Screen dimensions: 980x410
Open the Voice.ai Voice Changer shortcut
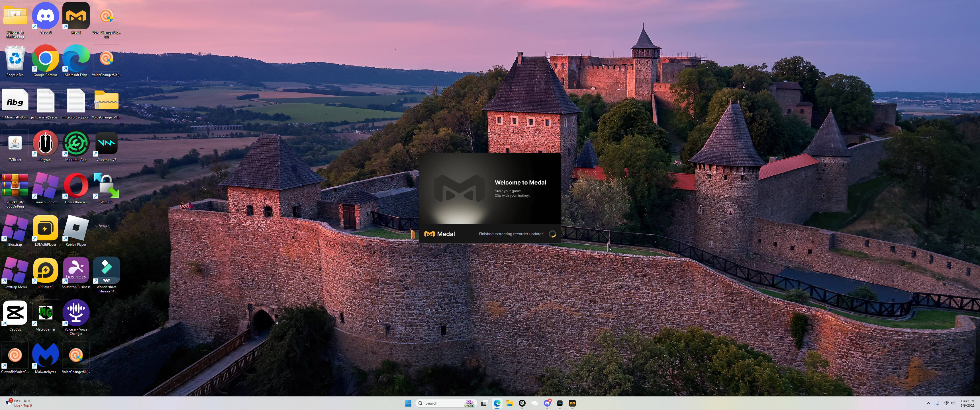click(76, 313)
